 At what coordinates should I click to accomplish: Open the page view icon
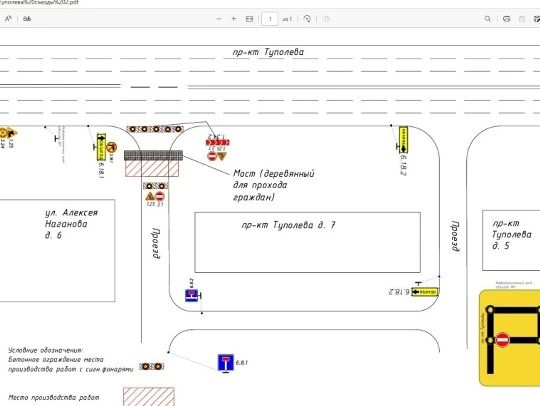click(326, 19)
